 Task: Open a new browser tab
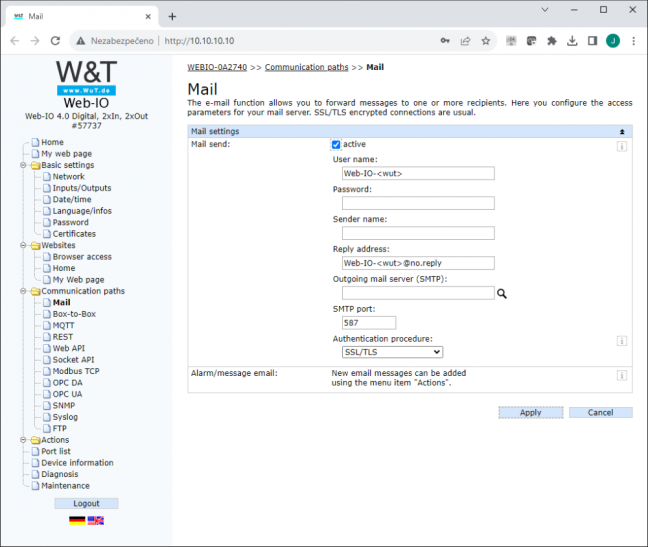(x=172, y=17)
